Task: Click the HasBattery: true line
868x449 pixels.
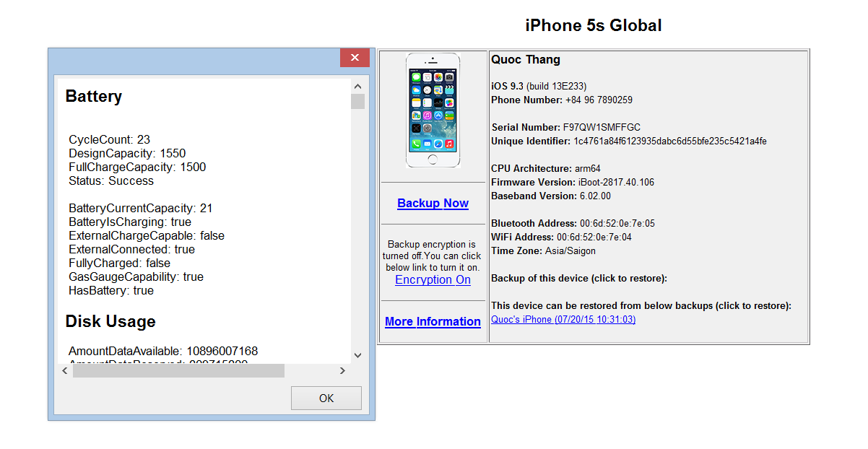Action: [111, 290]
